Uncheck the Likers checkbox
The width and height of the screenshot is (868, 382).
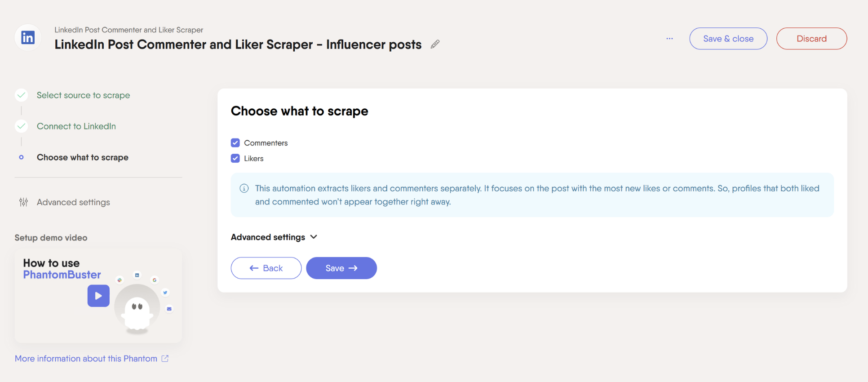[235, 158]
